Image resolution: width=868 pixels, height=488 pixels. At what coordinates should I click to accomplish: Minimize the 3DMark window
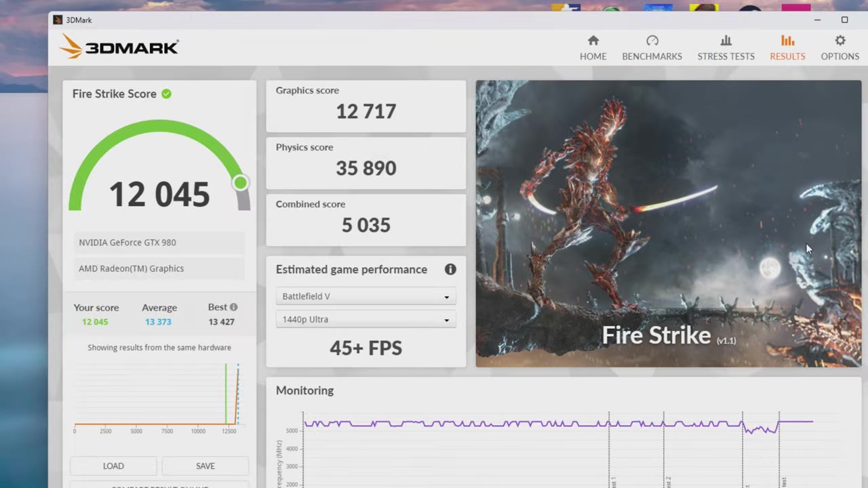(817, 20)
